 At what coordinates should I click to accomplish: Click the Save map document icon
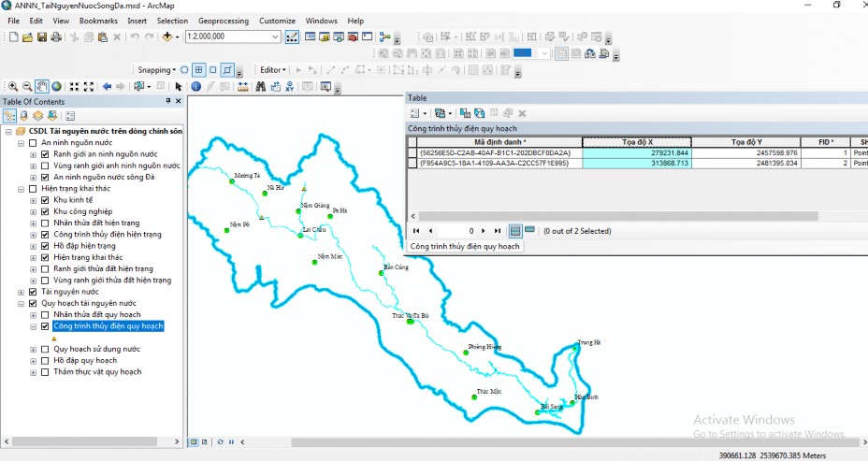click(42, 36)
